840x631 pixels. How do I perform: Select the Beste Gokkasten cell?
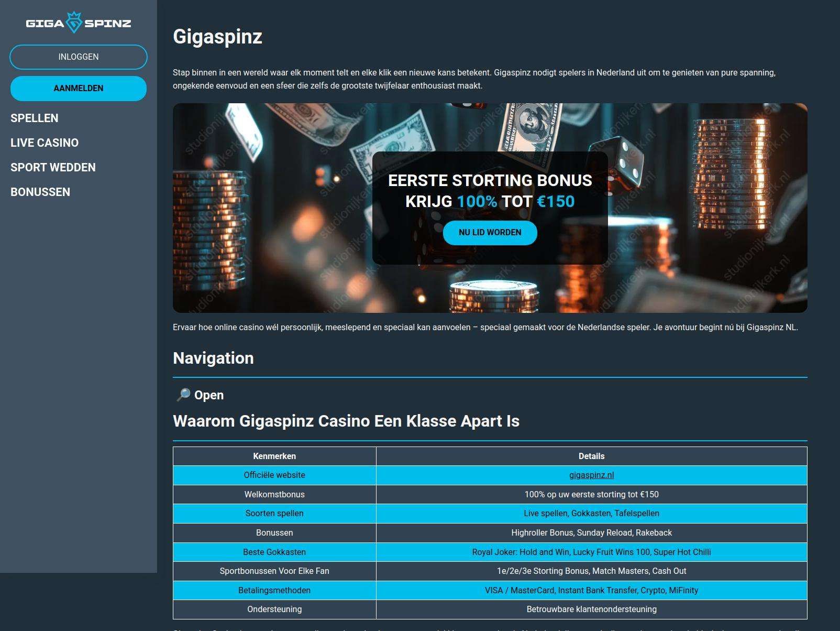(274, 552)
